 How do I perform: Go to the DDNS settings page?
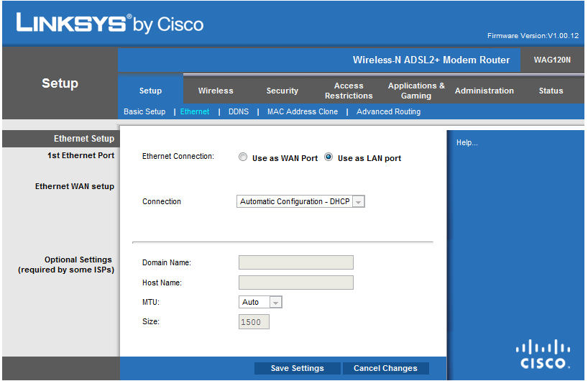[x=239, y=112]
